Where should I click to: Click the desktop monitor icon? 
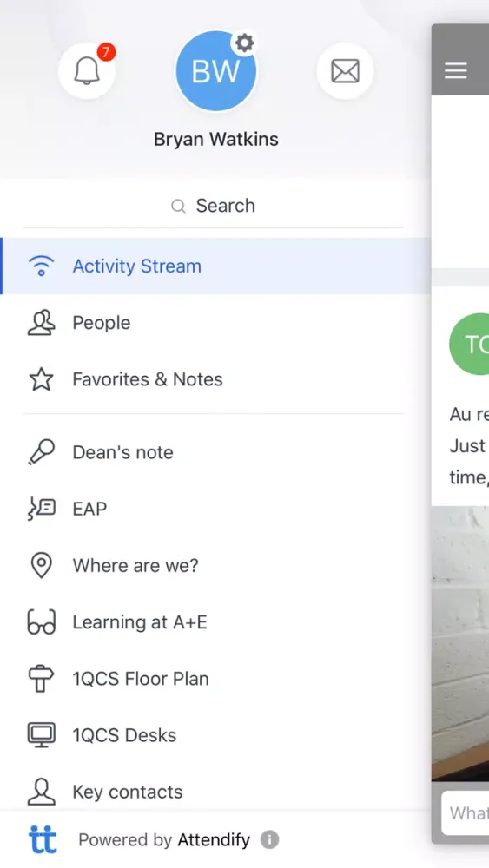(41, 736)
